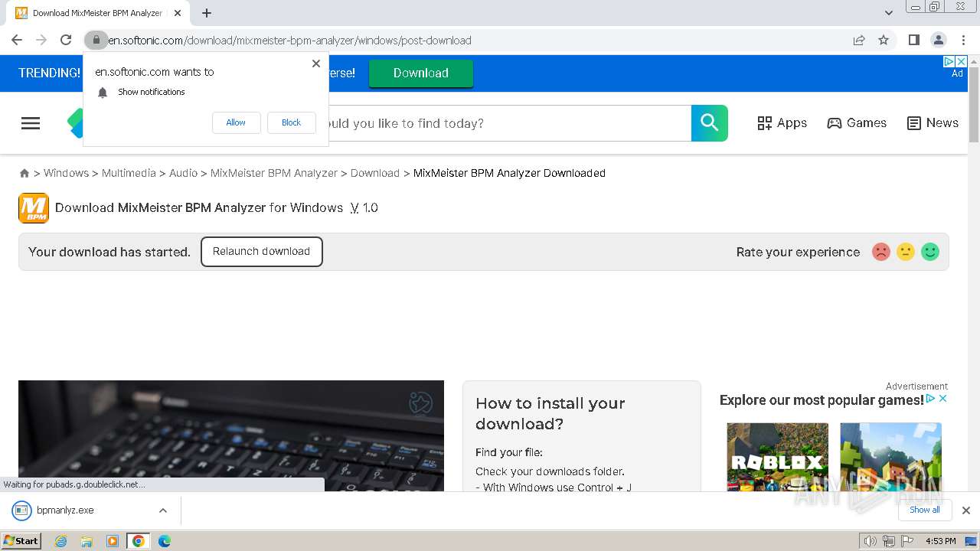The width and height of the screenshot is (980, 551).
Task: Open AdChoices info on top banner
Action: (x=949, y=61)
